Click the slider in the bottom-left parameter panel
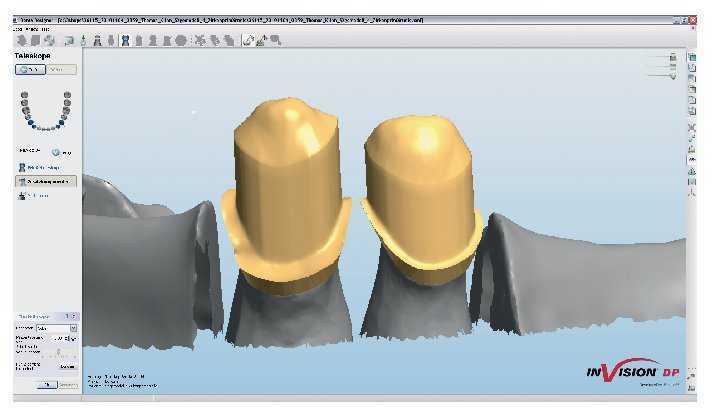Viewport: 712px width, 412px height. pos(58,351)
